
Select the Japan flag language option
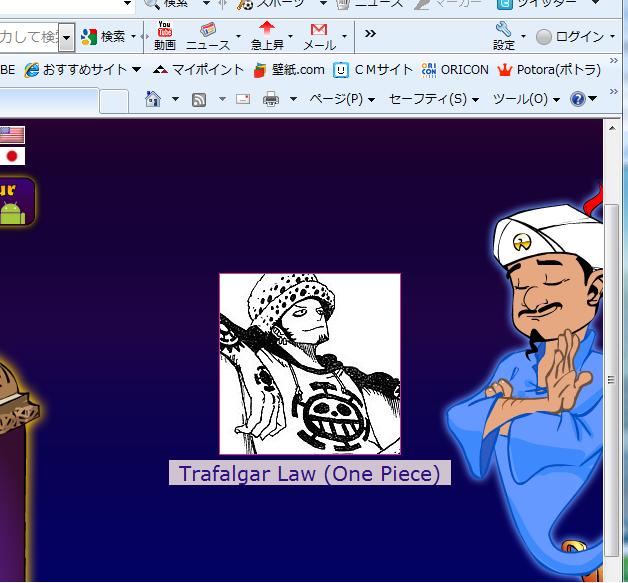point(12,156)
